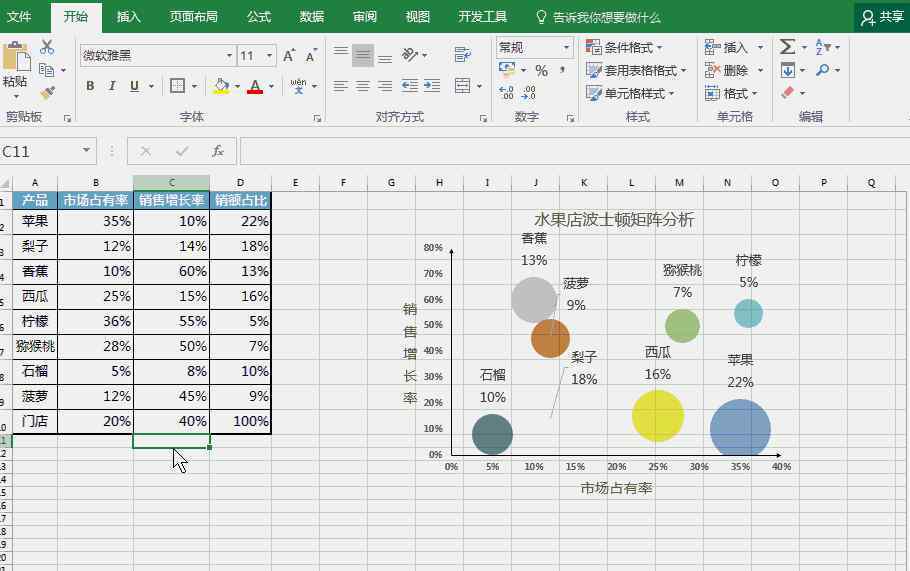Increase indent icon
This screenshot has width=910, height=571.
(432, 86)
